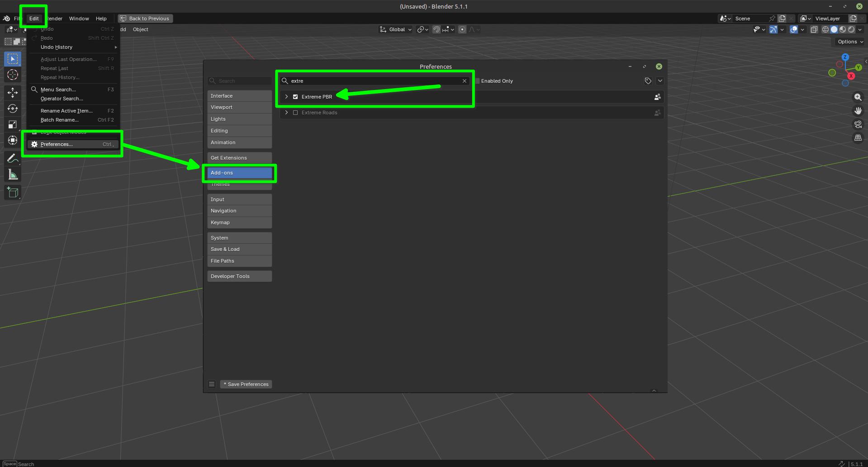Switch to wireframe viewport shading
868x467 pixels.
(x=825, y=29)
